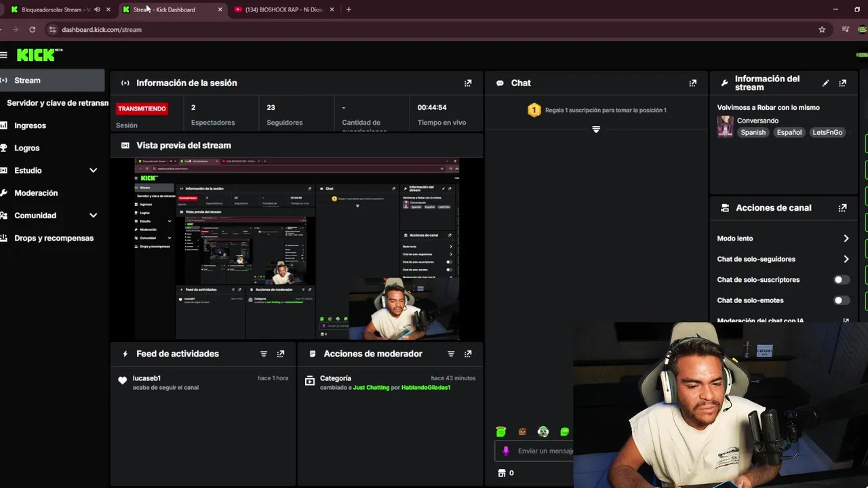
Task: Open the Just Chatting category link
Action: point(371,388)
